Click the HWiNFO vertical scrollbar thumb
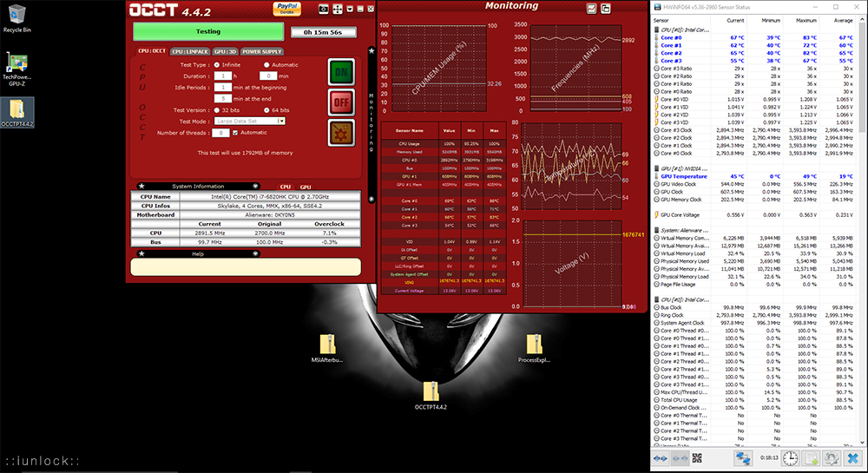 click(862, 77)
